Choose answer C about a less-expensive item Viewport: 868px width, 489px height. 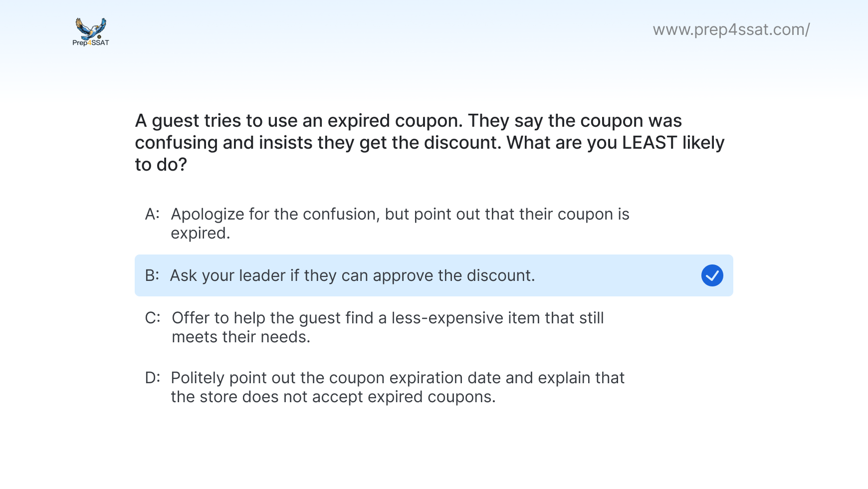tap(388, 318)
